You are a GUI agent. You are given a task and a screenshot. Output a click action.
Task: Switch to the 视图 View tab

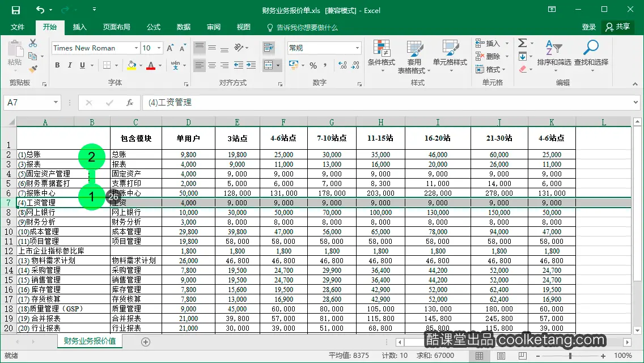[244, 27]
